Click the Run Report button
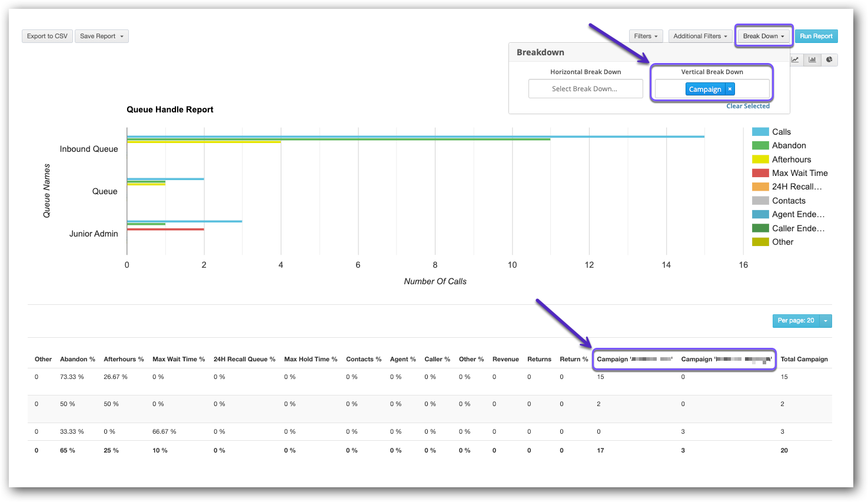 pos(816,36)
